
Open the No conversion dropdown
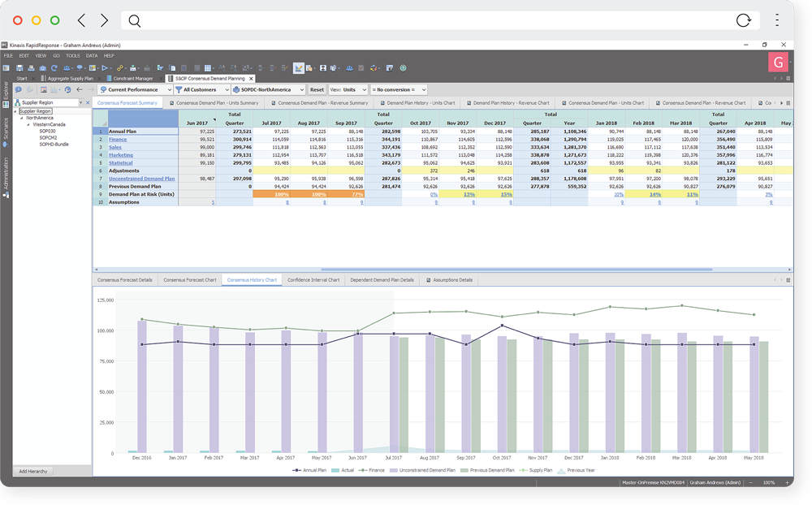pyautogui.click(x=399, y=89)
